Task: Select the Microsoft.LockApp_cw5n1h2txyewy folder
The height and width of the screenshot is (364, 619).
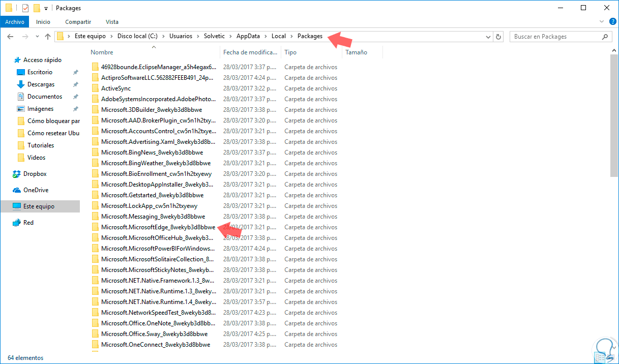Action: tap(149, 206)
